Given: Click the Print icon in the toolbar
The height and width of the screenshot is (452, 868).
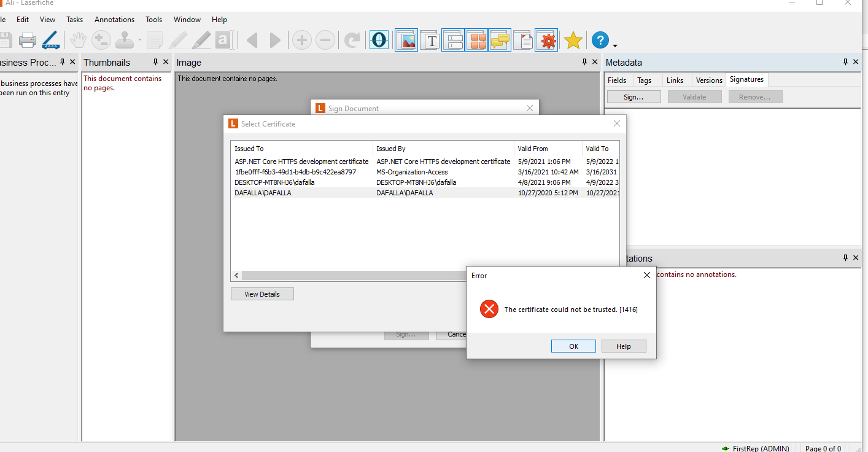Looking at the screenshot, I should click(x=27, y=41).
